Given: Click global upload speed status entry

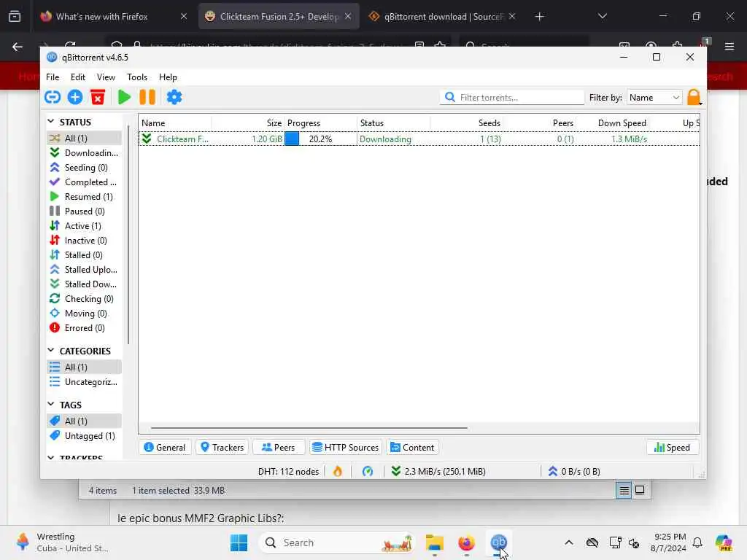Looking at the screenshot, I should pos(573,472).
